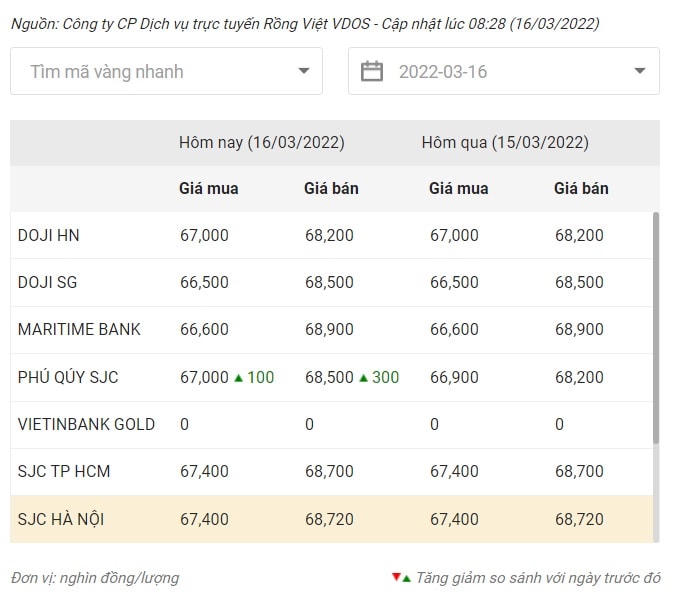Click VIETINBANK GOLD today's buy price 0

point(184,424)
